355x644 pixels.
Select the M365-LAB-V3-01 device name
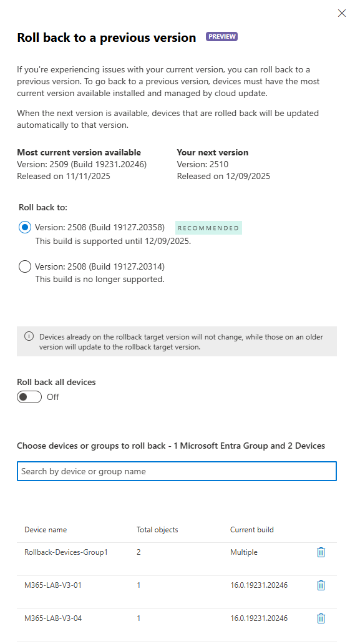click(53, 585)
